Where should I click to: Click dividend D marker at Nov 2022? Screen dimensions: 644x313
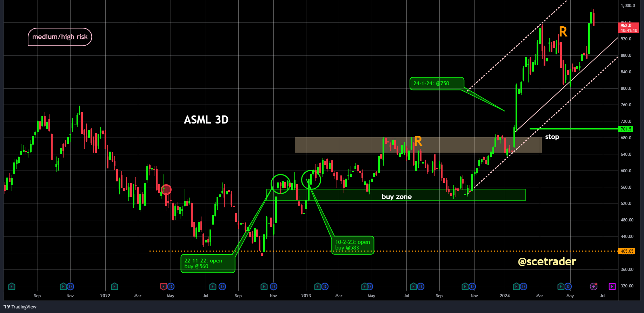coord(273,287)
